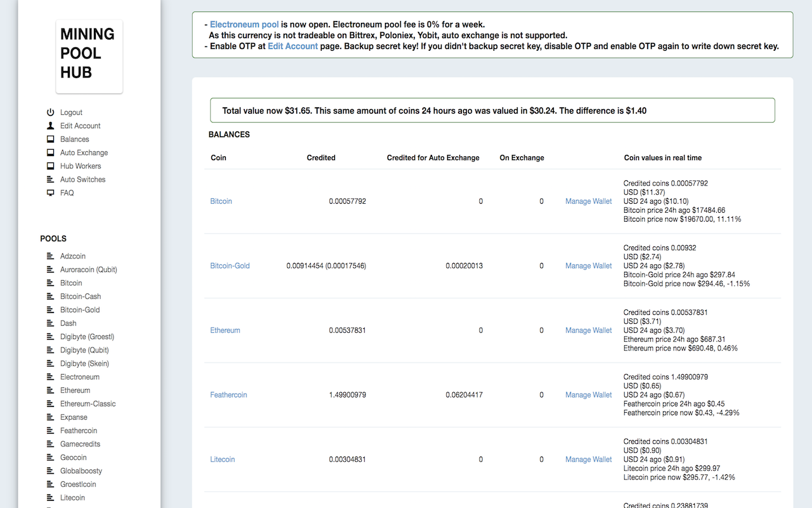The image size is (812, 508).
Task: Click the 'Coin values in real time' header
Action: [663, 157]
